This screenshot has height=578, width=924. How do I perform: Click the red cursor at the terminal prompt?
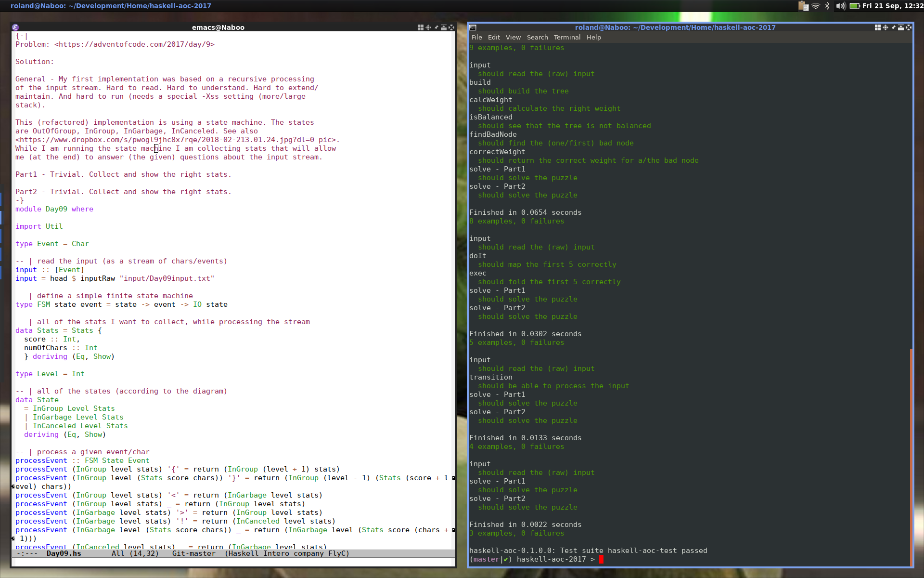coord(601,559)
